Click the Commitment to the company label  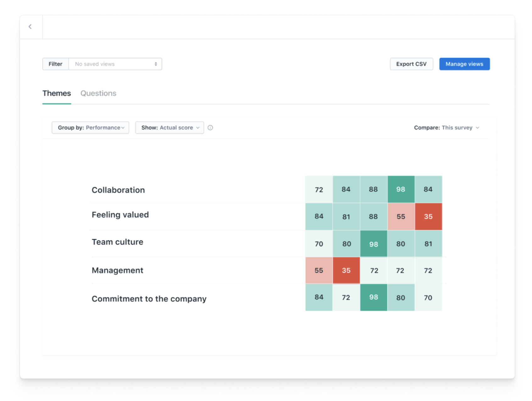tap(149, 299)
